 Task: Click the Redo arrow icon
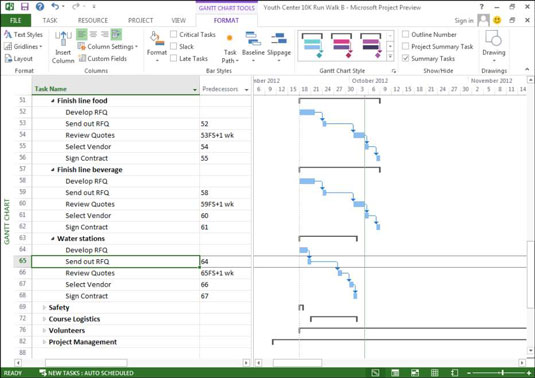point(76,6)
